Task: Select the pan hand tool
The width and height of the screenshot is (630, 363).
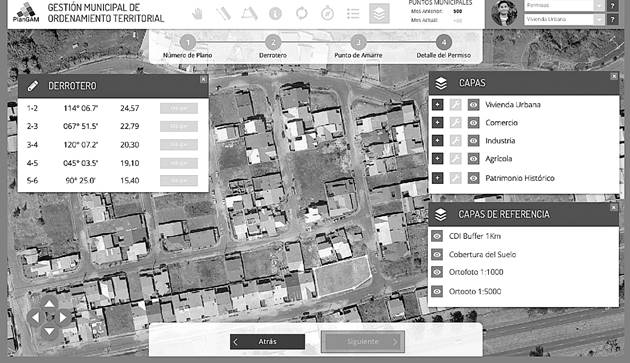Action: click(x=197, y=13)
